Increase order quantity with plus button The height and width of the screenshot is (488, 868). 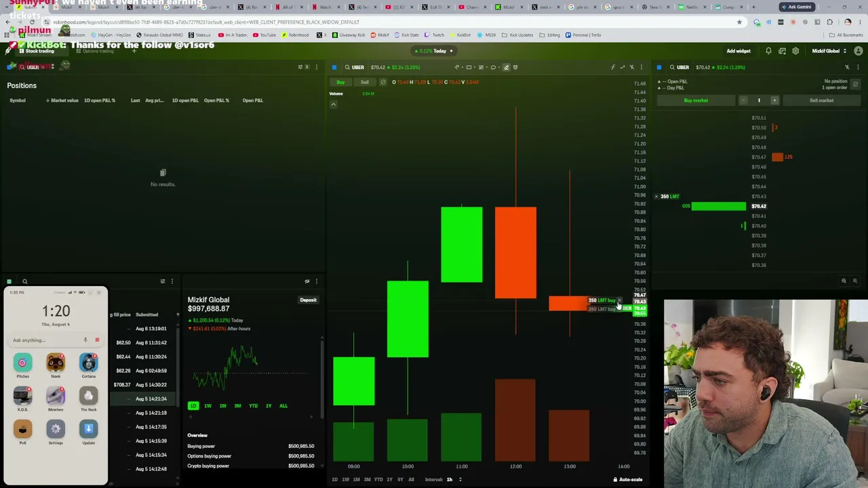774,100
